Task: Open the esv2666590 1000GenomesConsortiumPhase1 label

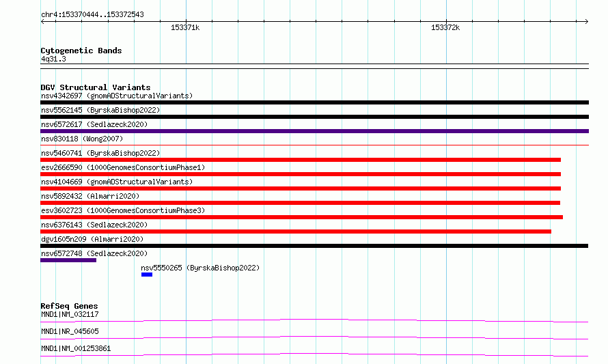Action: (123, 167)
